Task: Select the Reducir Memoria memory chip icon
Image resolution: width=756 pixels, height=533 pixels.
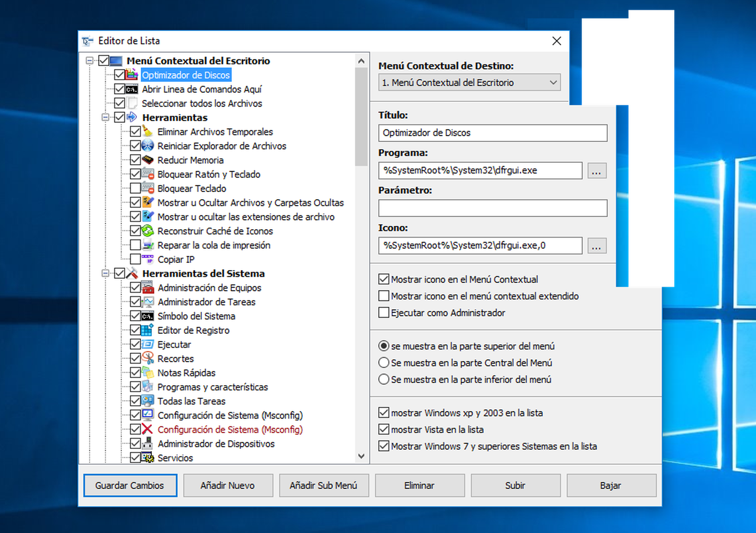Action: pos(147,160)
